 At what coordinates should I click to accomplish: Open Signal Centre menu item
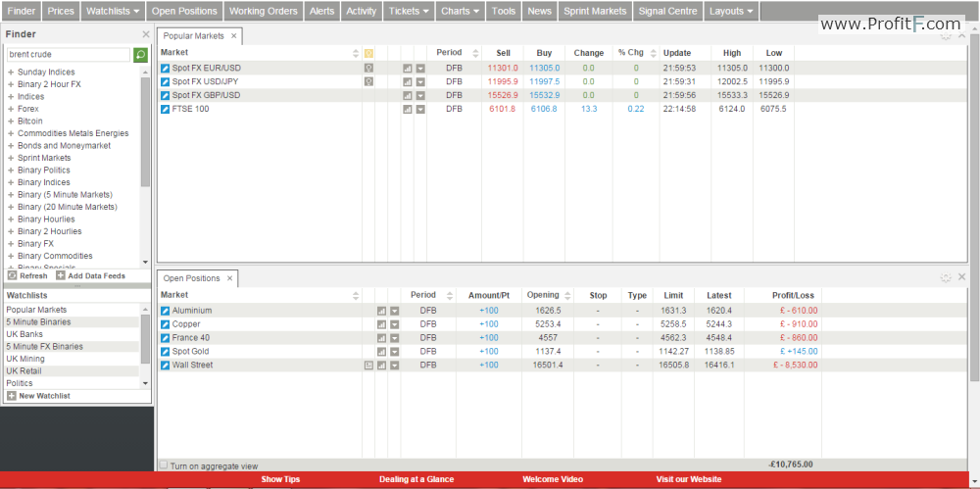tap(667, 11)
